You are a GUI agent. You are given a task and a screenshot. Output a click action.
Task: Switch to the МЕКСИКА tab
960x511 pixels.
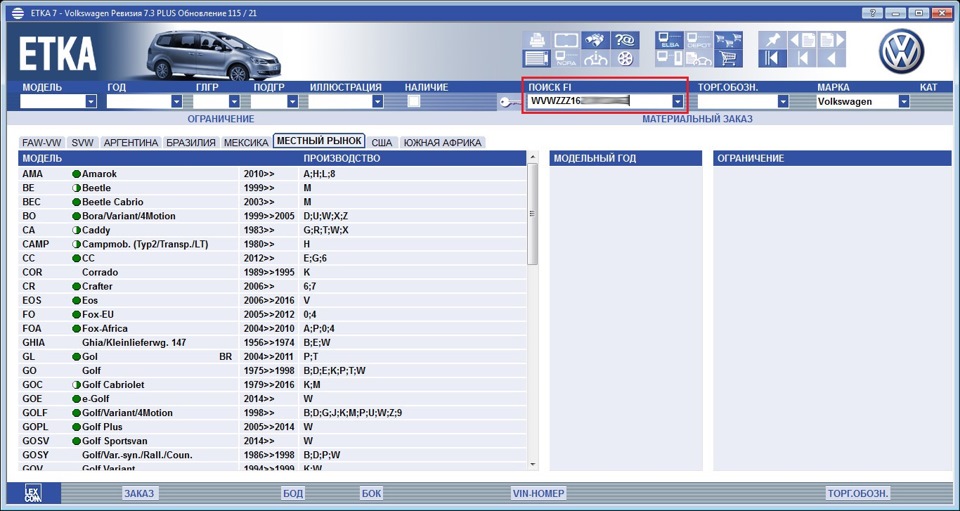246,143
